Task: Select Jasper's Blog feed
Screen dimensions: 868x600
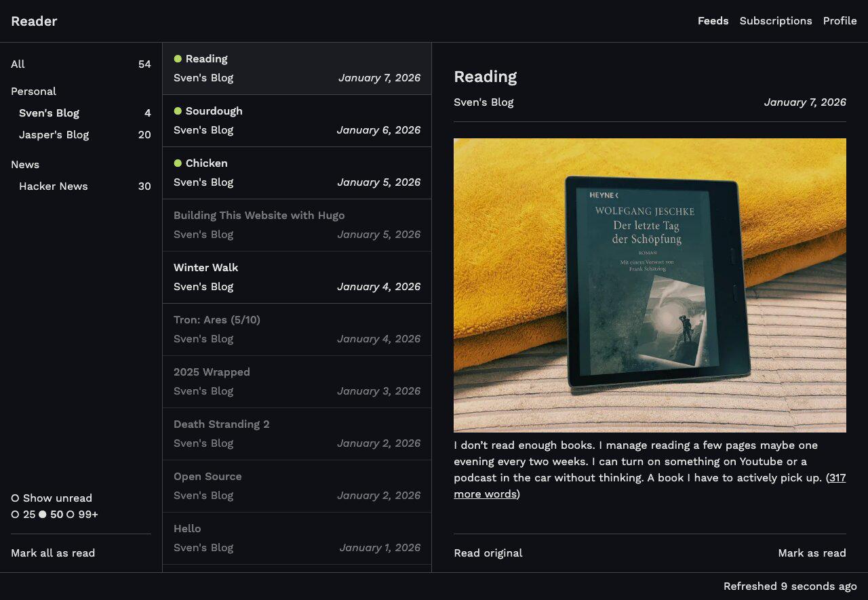Action: (54, 134)
